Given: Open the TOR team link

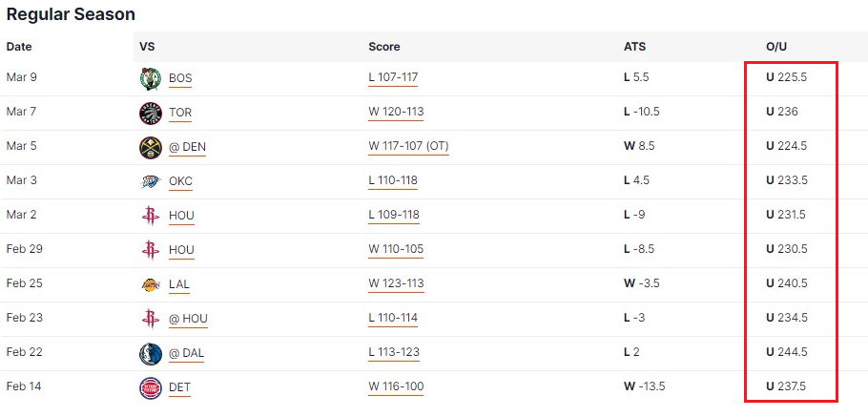Looking at the screenshot, I should click(x=180, y=113).
